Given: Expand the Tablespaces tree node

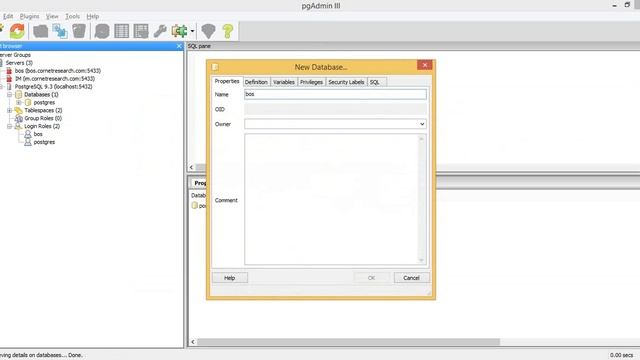Looking at the screenshot, I should pos(9,110).
